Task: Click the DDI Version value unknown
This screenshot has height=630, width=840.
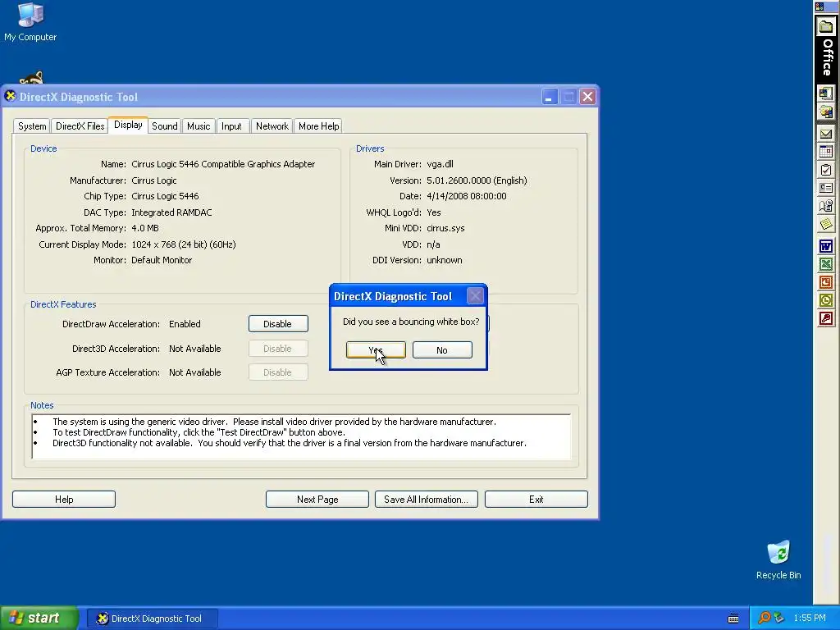Action: [444, 260]
